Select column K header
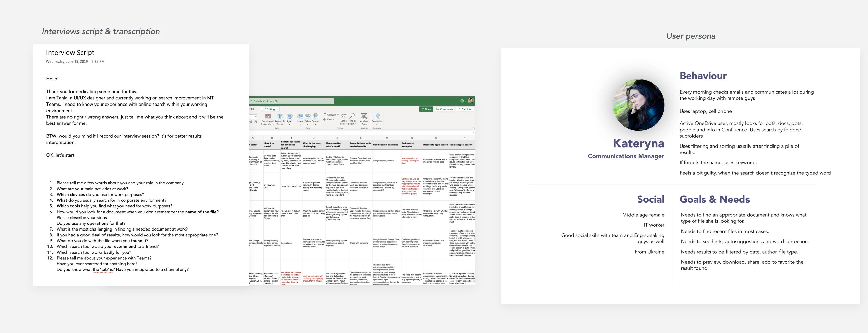The height and width of the screenshot is (333, 868). pos(337,138)
